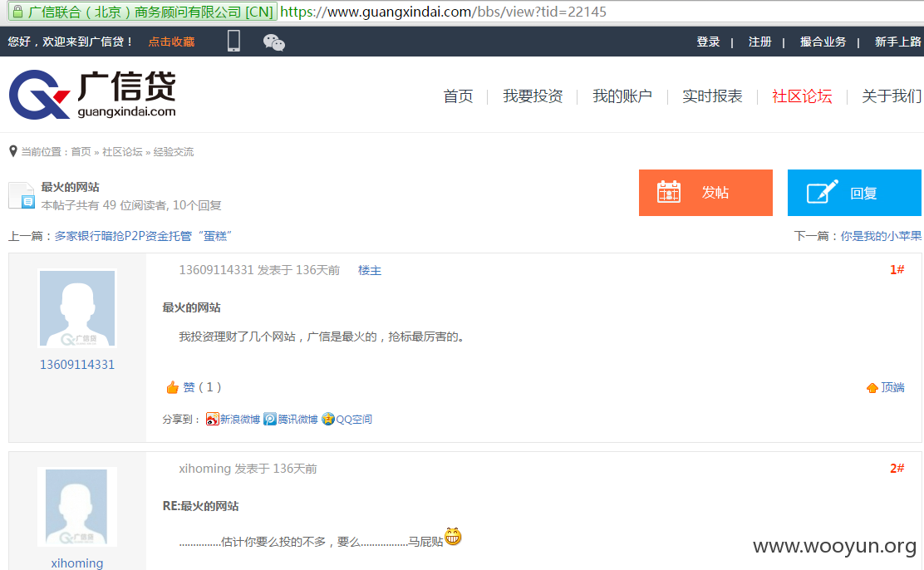Viewport: 924px width, 570px height.
Task: Open 新手上路 beginner guide link
Action: 898,42
